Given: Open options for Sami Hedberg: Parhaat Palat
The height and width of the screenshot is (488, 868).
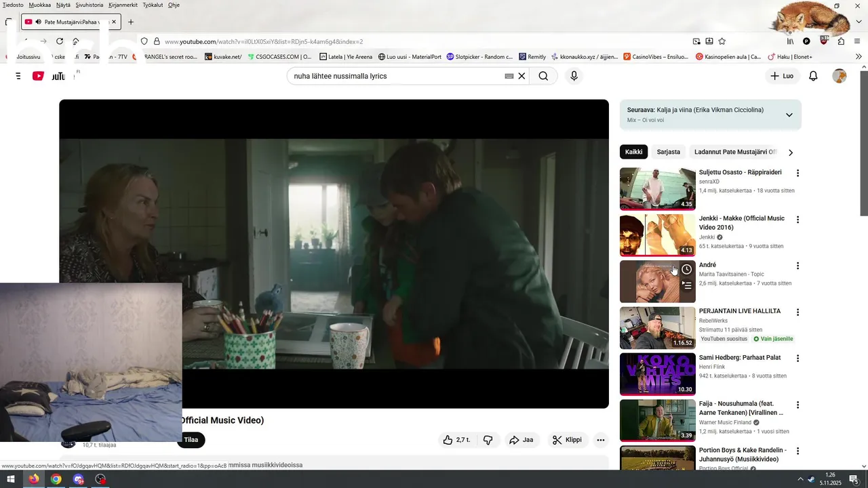Looking at the screenshot, I should coord(797,359).
